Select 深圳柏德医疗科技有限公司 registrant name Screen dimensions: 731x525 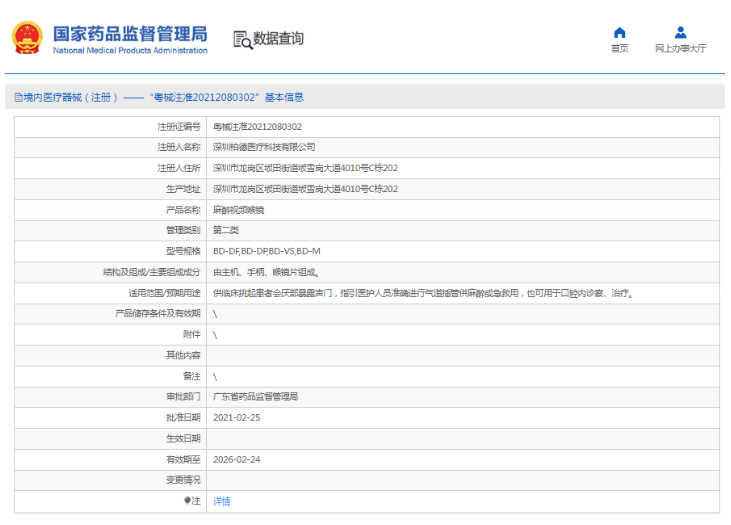(264, 147)
